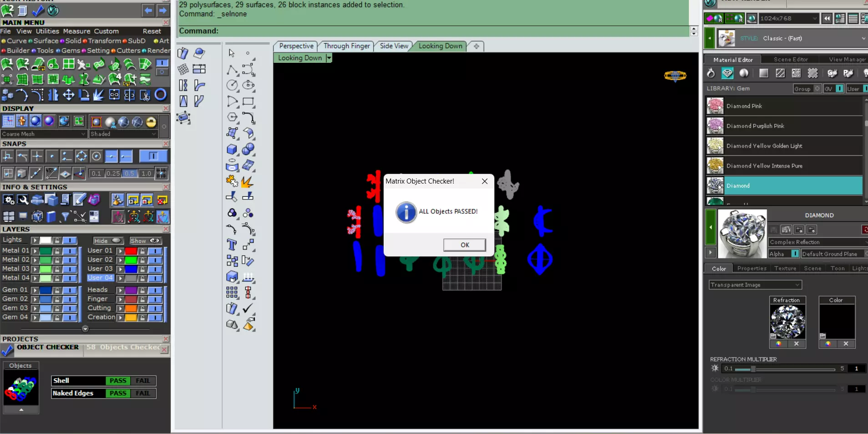Click the boolean union spheres tool
The height and width of the screenshot is (434, 868).
click(248, 149)
